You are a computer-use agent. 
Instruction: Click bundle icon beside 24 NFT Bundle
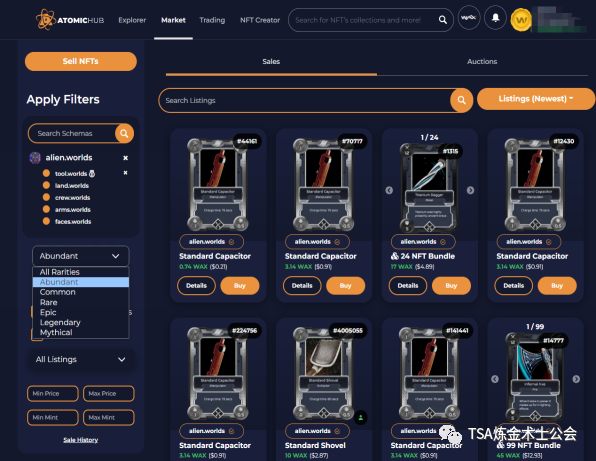[395, 256]
